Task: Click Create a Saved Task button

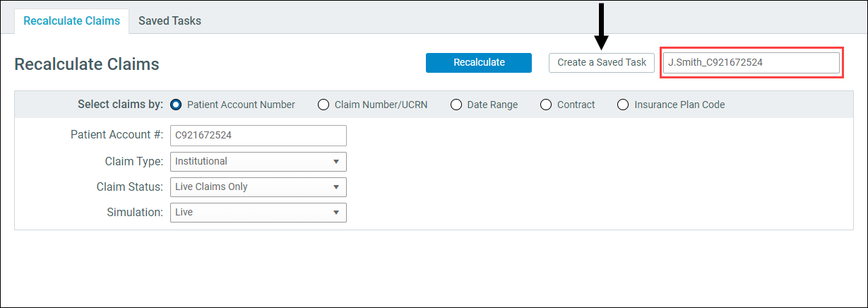Action: pyautogui.click(x=602, y=62)
